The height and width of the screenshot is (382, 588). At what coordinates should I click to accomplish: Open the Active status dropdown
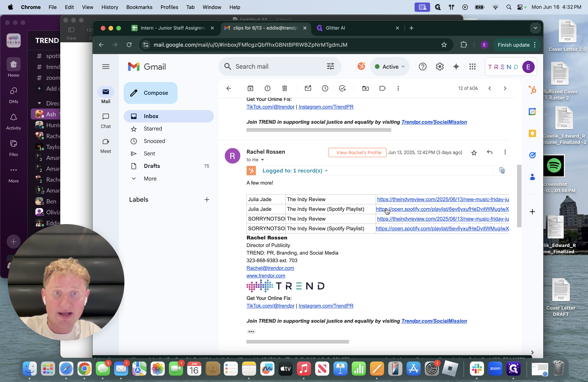coord(390,67)
